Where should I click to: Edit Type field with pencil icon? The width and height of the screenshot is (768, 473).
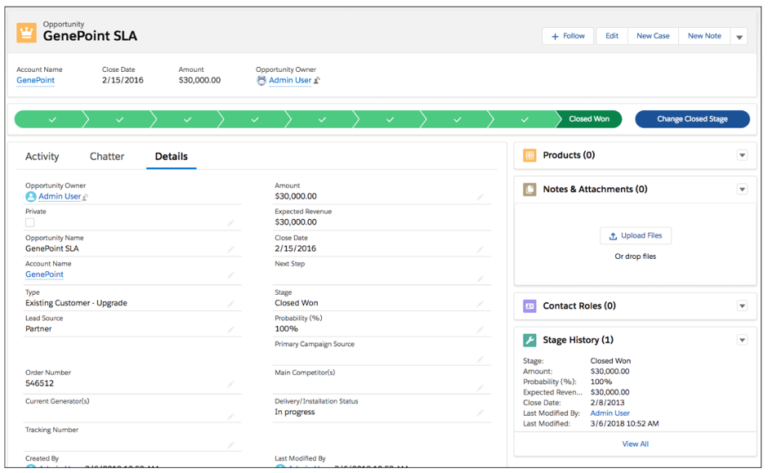[231, 304]
